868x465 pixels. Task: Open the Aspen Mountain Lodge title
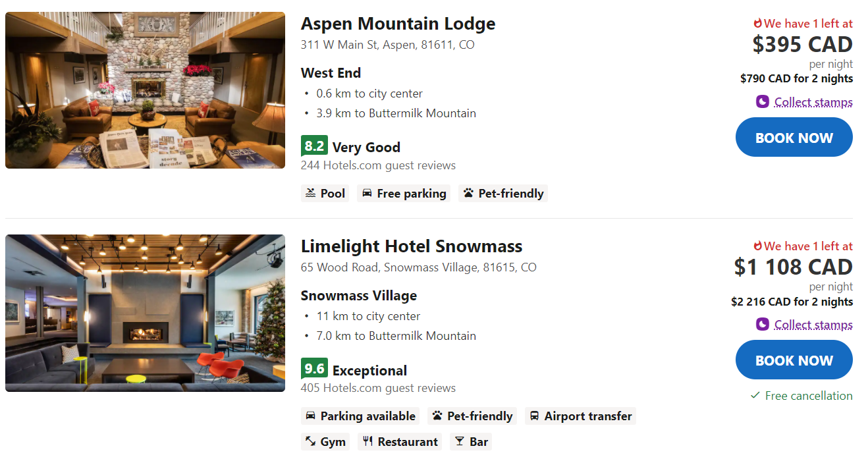398,24
